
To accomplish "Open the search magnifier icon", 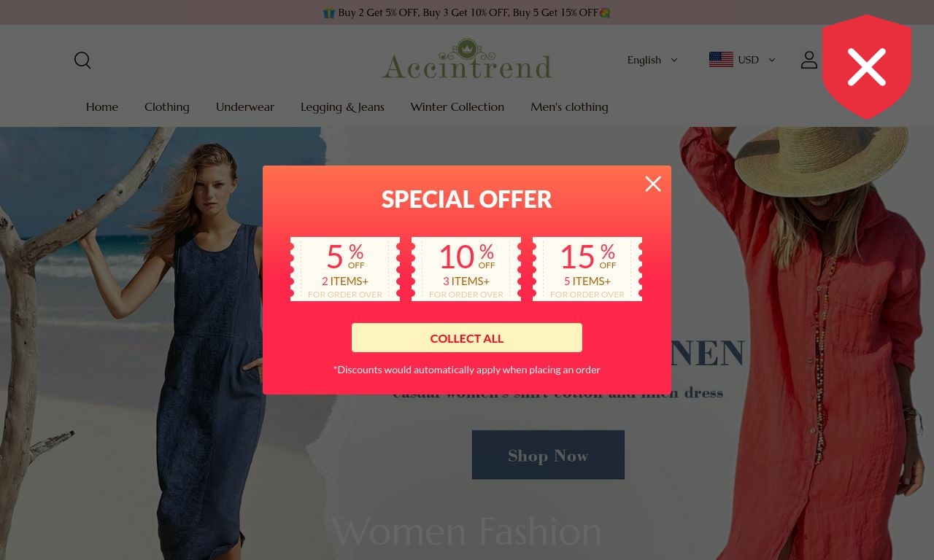I will 82,61.
